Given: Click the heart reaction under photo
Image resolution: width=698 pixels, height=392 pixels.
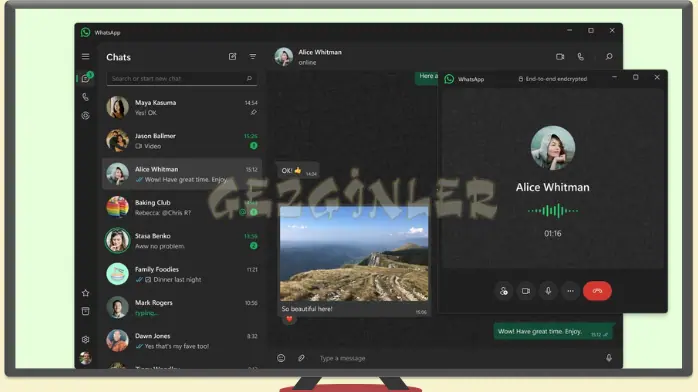Looking at the screenshot, I should click(x=289, y=319).
